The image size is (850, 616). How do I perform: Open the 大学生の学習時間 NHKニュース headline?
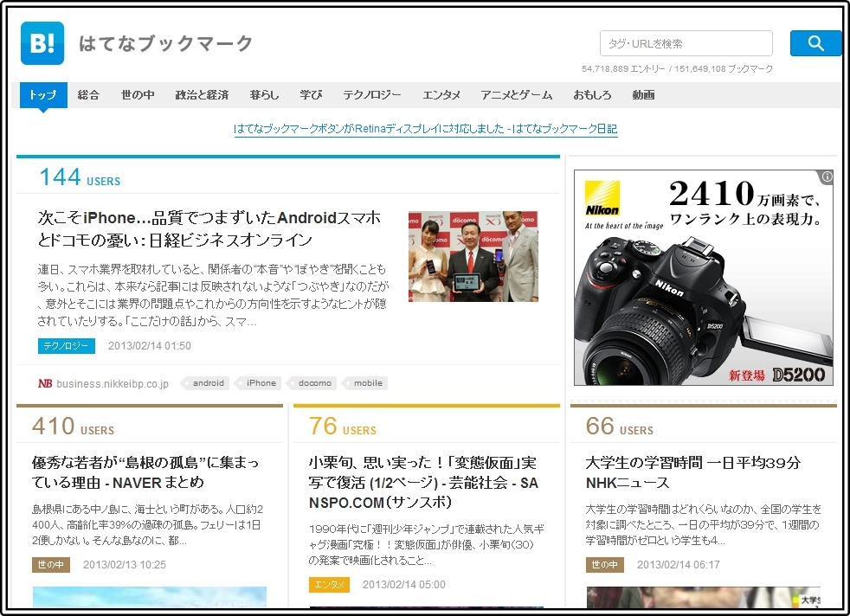coord(692,472)
